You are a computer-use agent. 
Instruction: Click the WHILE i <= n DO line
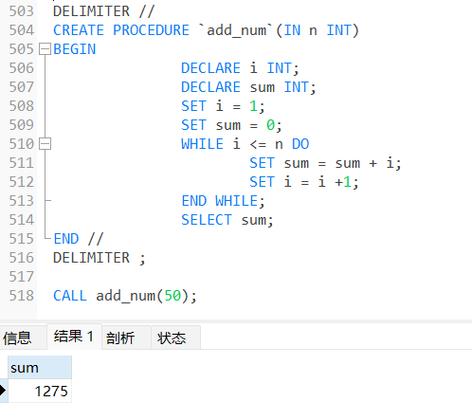point(245,144)
